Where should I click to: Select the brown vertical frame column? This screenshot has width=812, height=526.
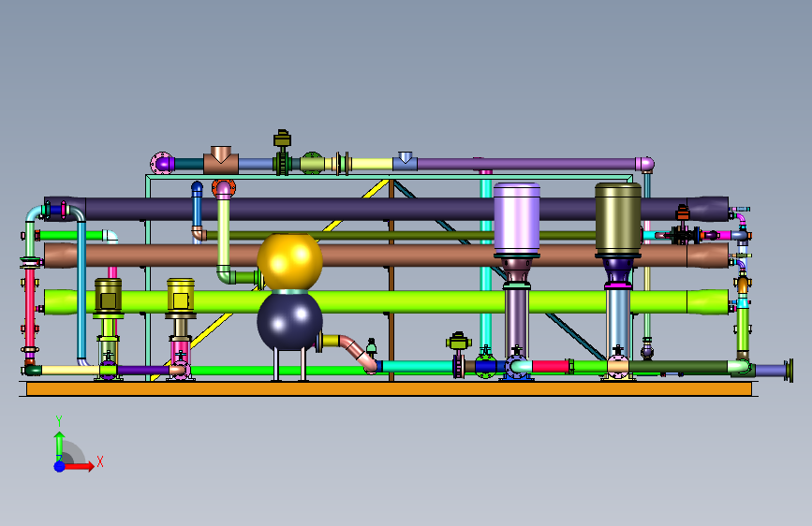pos(391,280)
